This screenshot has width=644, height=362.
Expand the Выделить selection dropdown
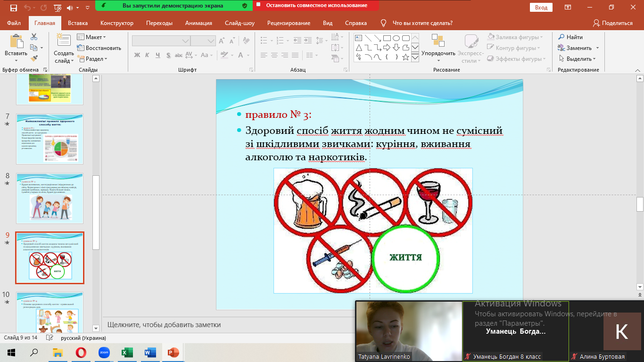click(578, 59)
